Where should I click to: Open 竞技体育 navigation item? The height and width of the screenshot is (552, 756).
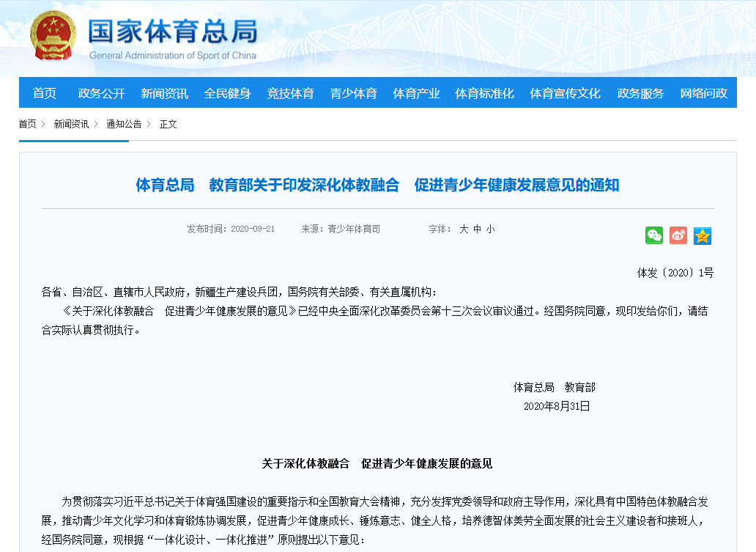click(x=291, y=93)
